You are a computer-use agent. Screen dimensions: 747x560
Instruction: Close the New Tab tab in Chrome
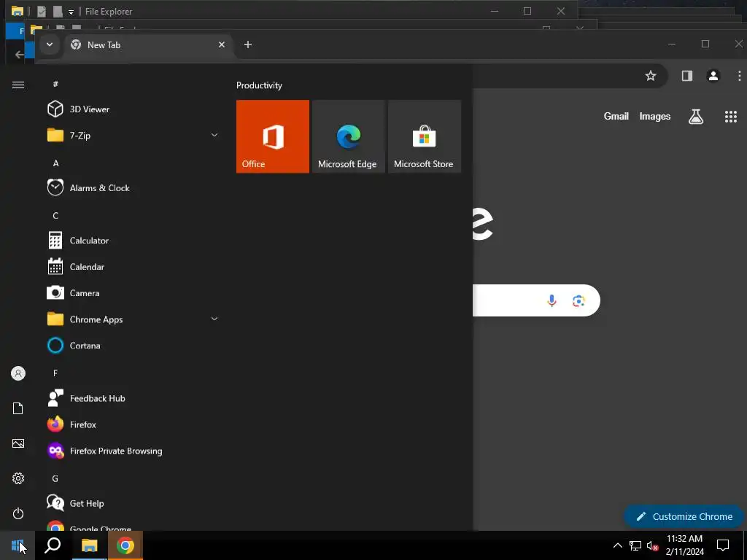point(222,44)
